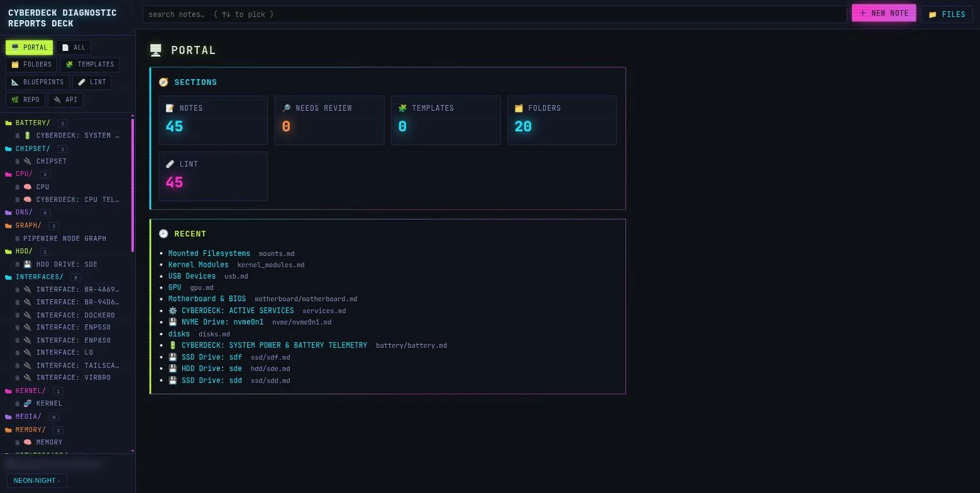Click the memo icon on the NOTES card

click(170, 108)
